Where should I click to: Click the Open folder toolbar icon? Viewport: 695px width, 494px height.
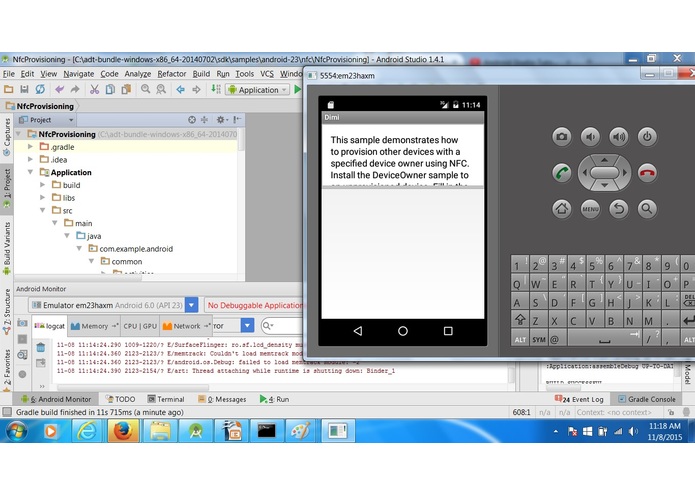(8, 89)
